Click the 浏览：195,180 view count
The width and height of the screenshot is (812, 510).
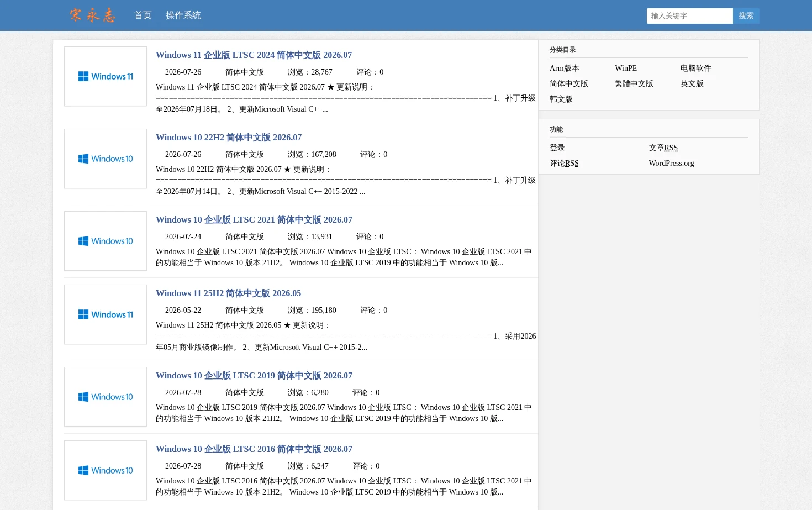pos(312,311)
